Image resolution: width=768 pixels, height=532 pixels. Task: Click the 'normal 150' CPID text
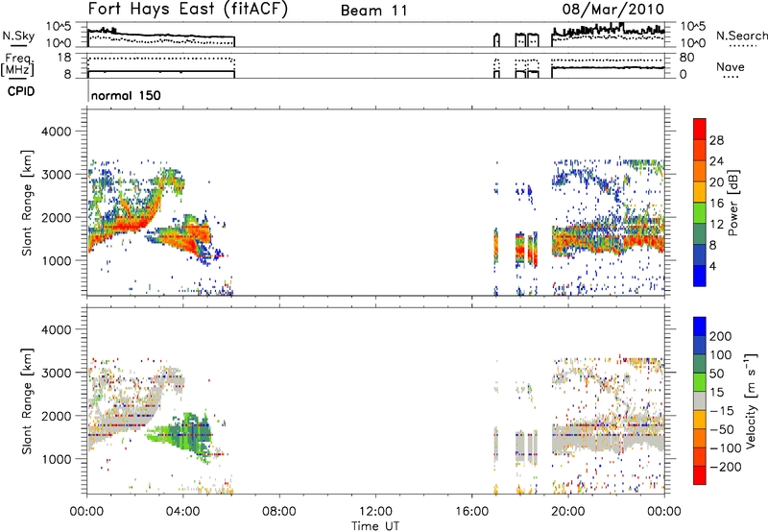click(126, 95)
